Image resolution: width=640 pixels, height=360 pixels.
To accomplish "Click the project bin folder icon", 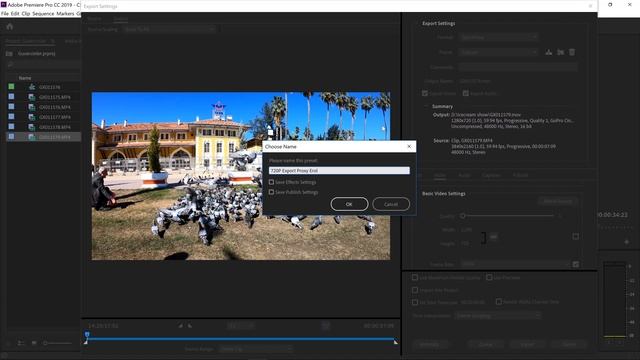I will (x=9, y=53).
